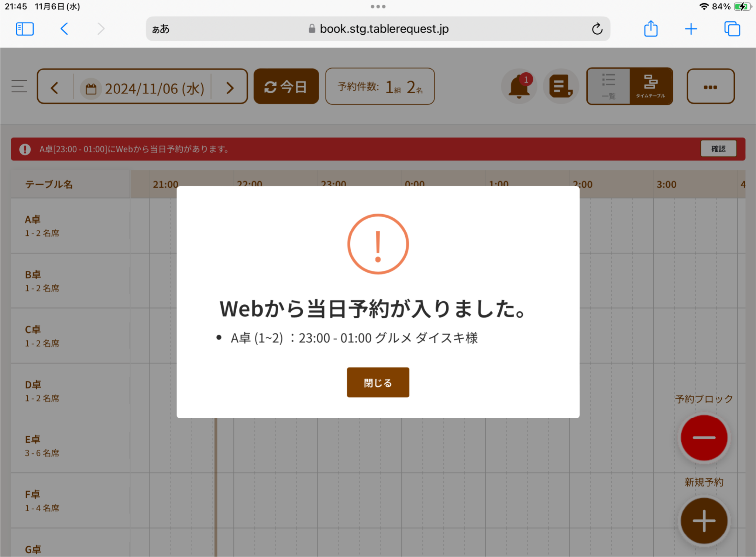The height and width of the screenshot is (557, 756).
Task: Select the C卓 table row
Action: (x=71, y=336)
